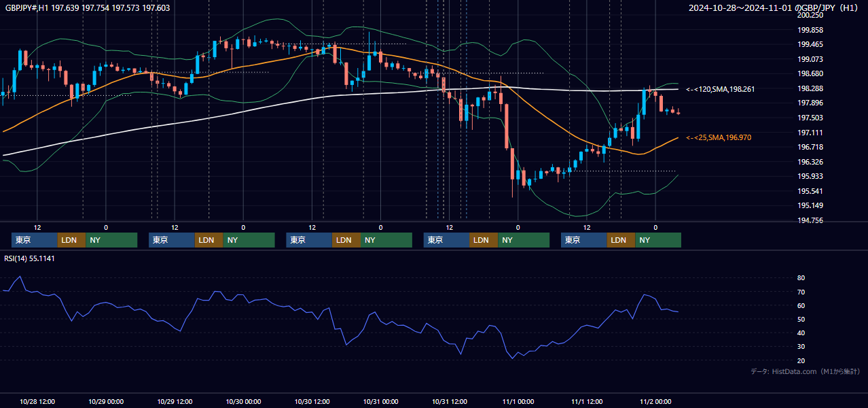Viewport: 868px width, 408px height.
Task: Click the 11/1 12:00 date label
Action: tap(586, 401)
